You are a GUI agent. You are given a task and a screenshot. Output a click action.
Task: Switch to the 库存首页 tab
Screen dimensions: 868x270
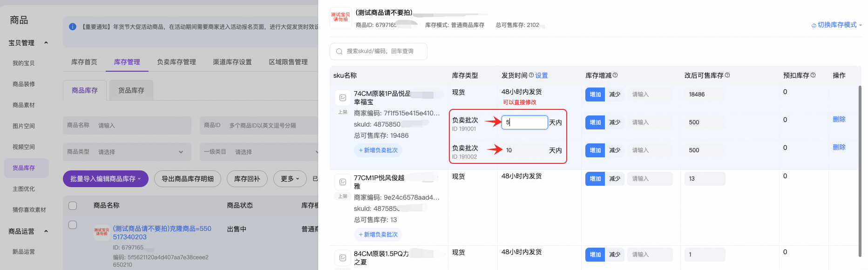[x=84, y=62]
